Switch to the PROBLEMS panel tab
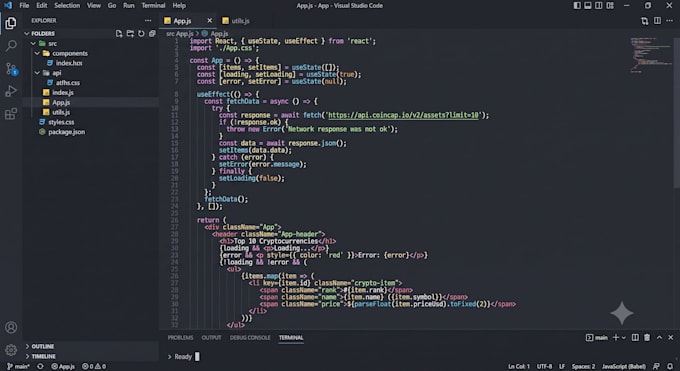Screen dimensions: 680x371 point(180,338)
